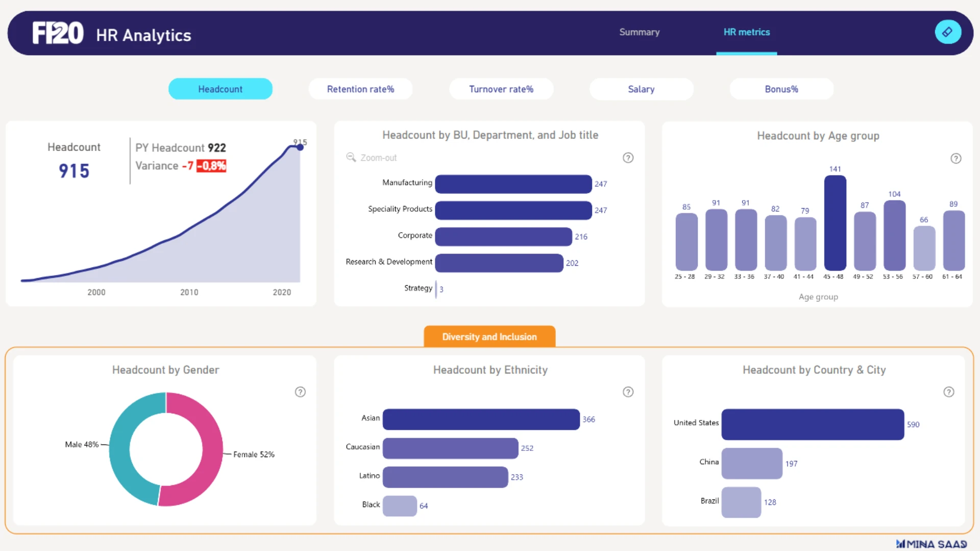Click the help icon on the BU headcount chart
This screenshot has width=980, height=551.
point(628,158)
